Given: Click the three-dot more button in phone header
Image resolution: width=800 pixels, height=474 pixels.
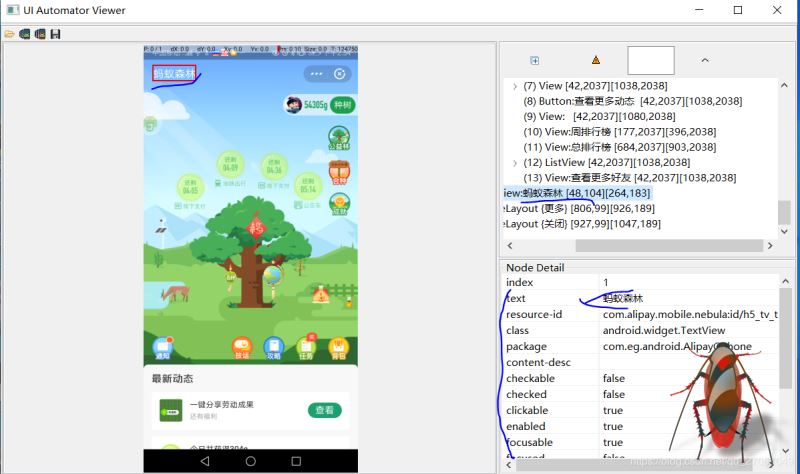Looking at the screenshot, I should coord(316,74).
